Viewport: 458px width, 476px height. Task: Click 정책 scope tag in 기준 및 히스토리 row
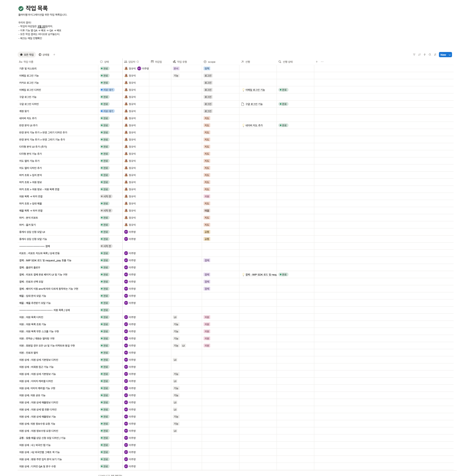207,68
